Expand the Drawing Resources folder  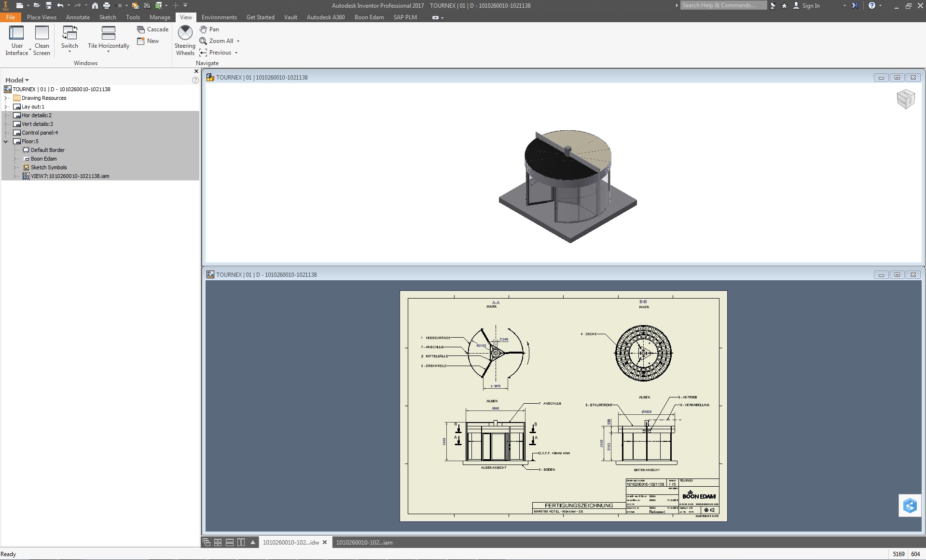(x=6, y=98)
